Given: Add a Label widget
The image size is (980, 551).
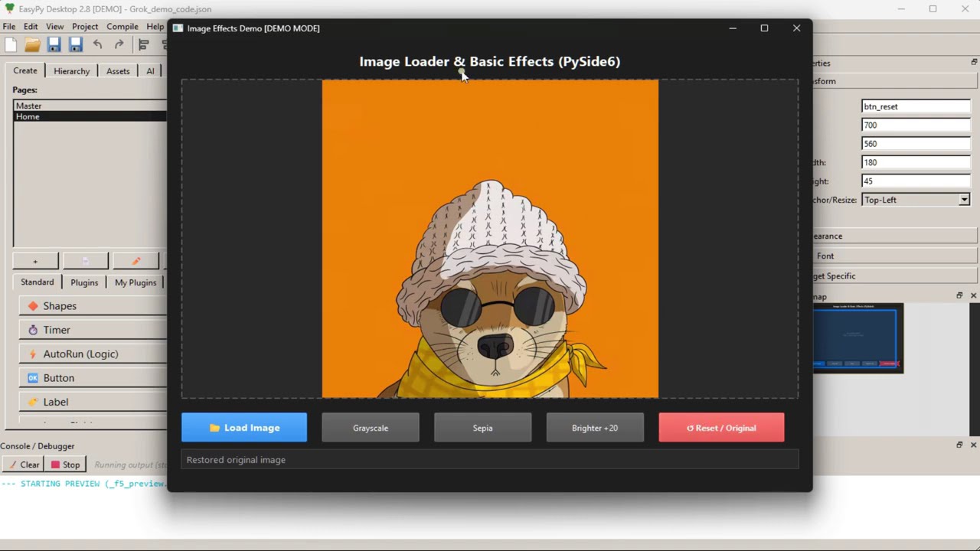Looking at the screenshot, I should coord(93,402).
